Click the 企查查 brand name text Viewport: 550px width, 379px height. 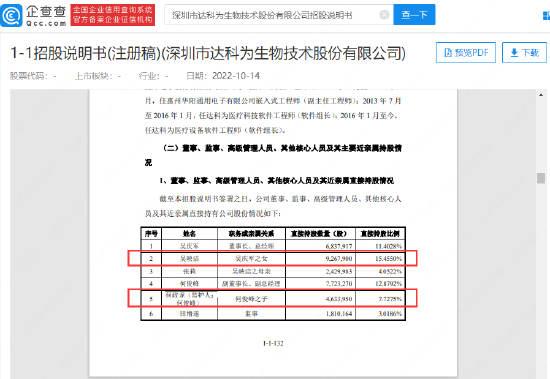(x=46, y=11)
